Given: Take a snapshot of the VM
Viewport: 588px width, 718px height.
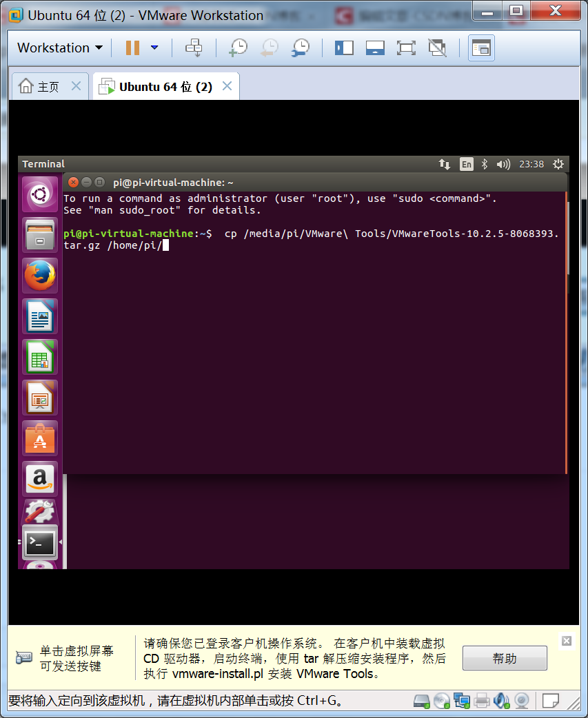Looking at the screenshot, I should [238, 48].
